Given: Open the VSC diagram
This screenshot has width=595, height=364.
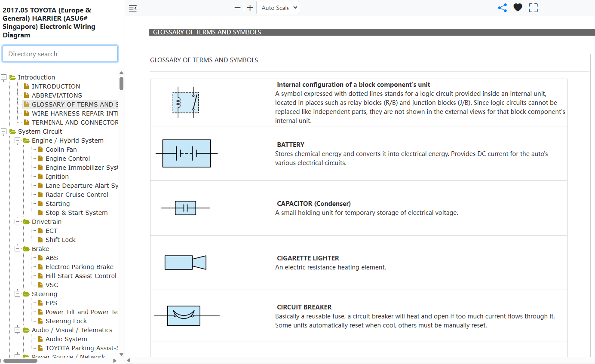Looking at the screenshot, I should (x=52, y=285).
